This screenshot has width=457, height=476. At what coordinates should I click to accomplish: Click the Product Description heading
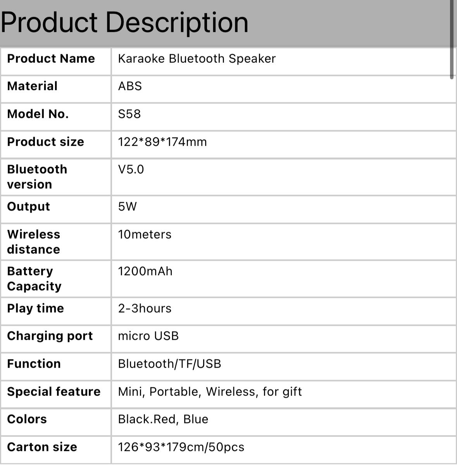(x=124, y=22)
